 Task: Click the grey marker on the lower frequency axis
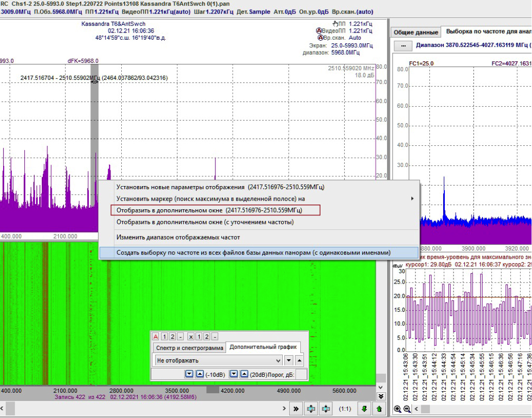[x=213, y=390]
